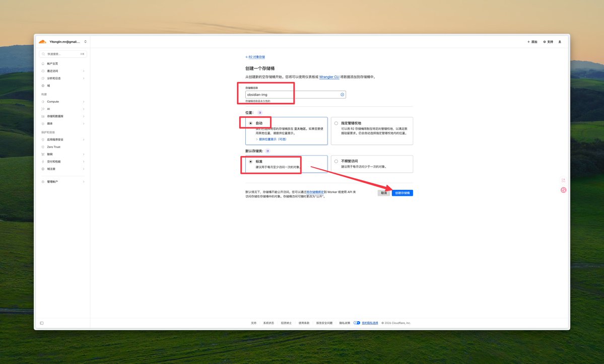Click the blue 创建存储桶 button

point(402,193)
